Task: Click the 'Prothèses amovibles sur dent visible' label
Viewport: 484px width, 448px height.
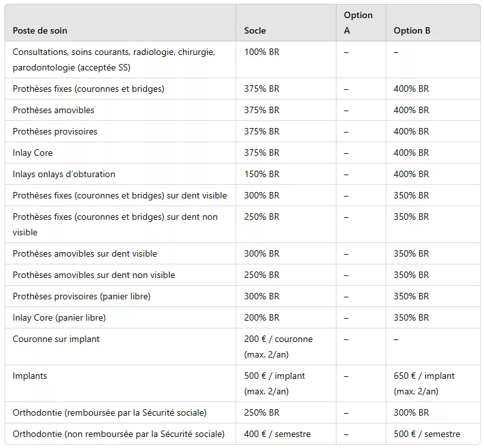Action: (85, 254)
